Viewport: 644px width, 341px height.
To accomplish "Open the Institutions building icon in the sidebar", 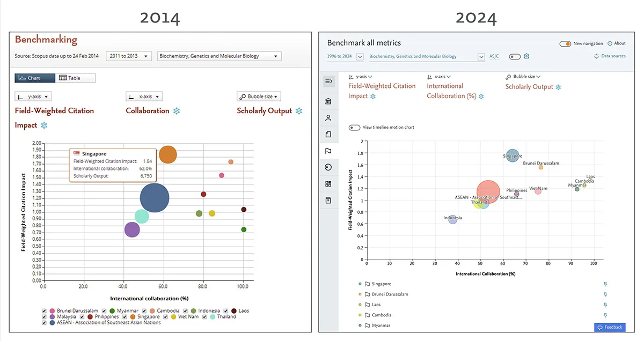I will 328,101.
